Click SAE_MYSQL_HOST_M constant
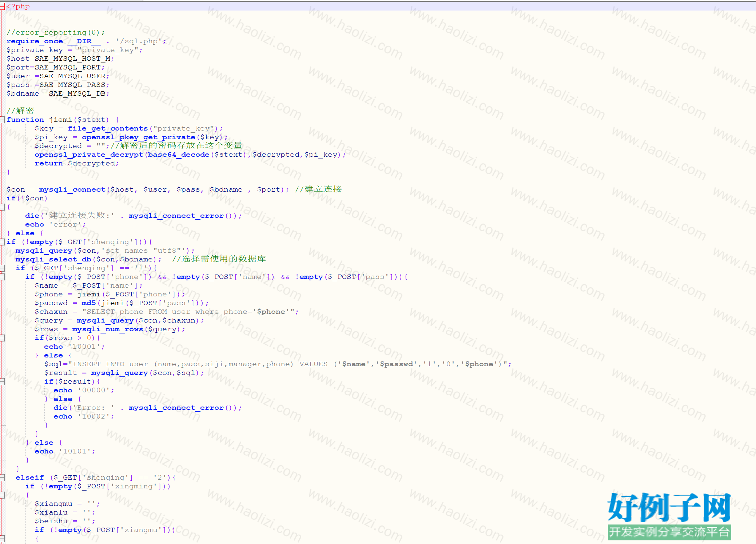 [72, 59]
